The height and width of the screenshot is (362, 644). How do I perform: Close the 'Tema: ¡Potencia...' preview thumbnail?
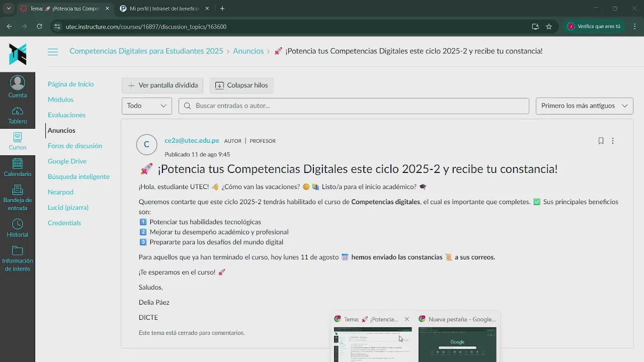pyautogui.click(x=407, y=319)
